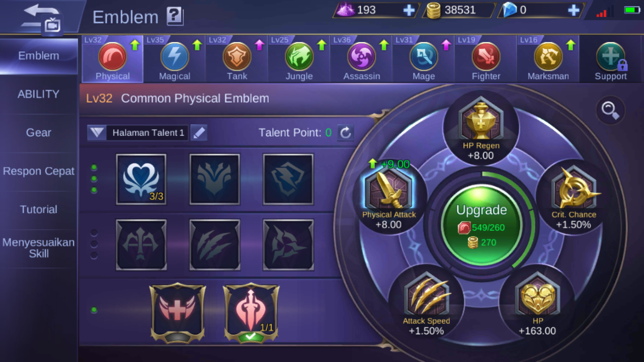Toggle the winged cross talent
Screen dimensions: 644x362
[x=178, y=313]
